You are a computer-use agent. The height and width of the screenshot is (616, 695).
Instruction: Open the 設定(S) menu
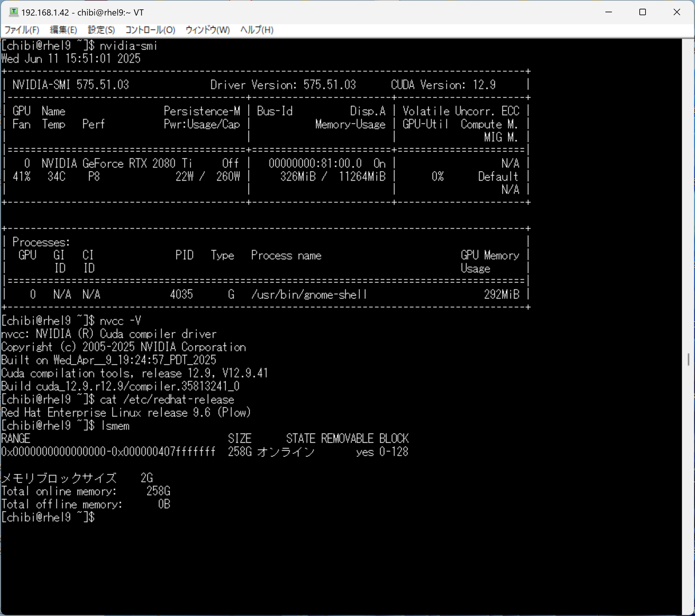point(101,30)
